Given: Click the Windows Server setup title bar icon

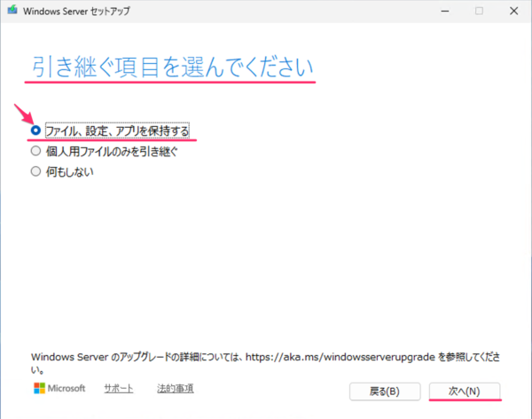Looking at the screenshot, I should tap(12, 10).
